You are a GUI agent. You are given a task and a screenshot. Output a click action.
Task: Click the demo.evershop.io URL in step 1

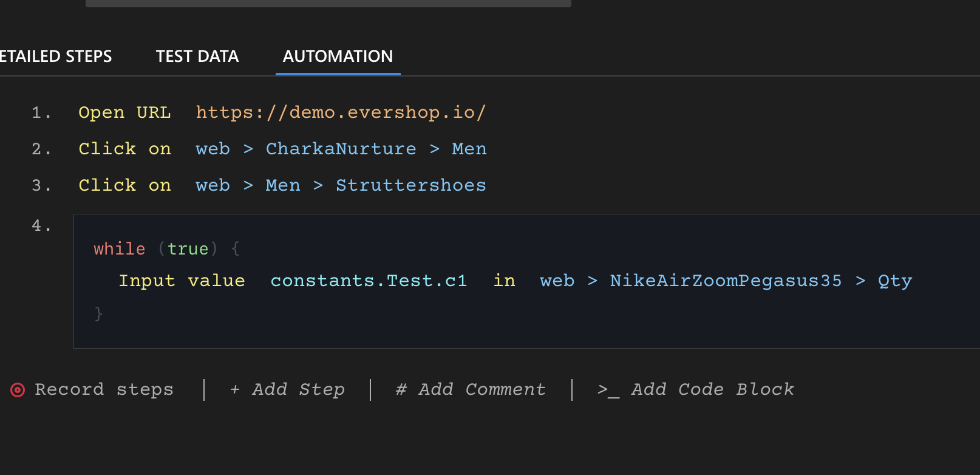(340, 112)
